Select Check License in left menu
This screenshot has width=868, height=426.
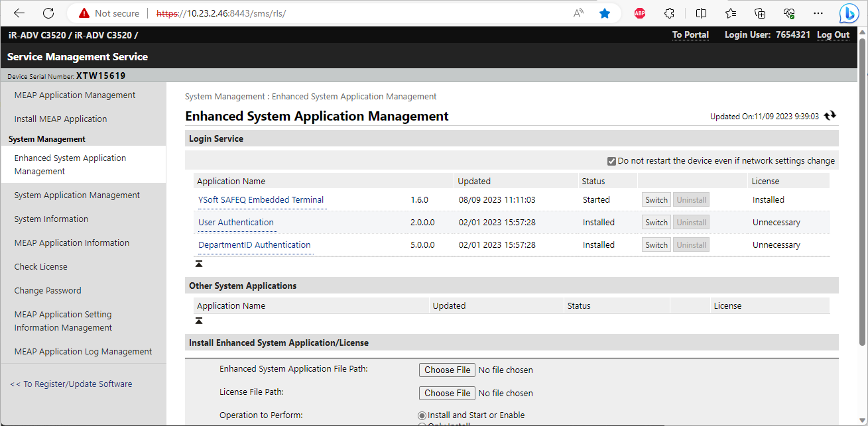tap(41, 267)
